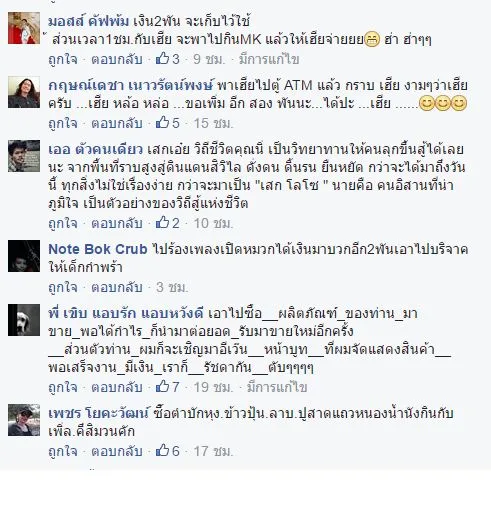Click the thumbs-up icon showing 3 likes
Image resolution: width=491 pixels, height=525 pixels.
pos(162,59)
